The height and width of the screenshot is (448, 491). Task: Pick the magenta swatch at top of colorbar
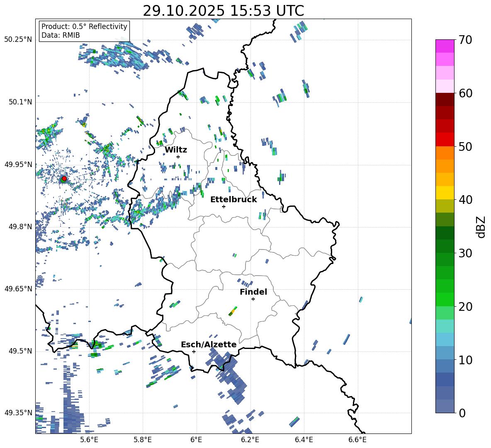(x=445, y=46)
